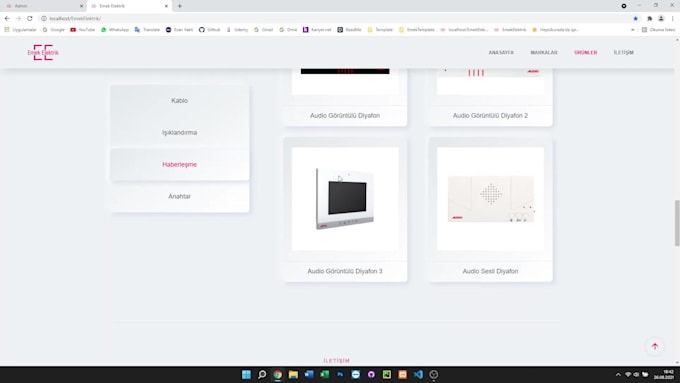The height and width of the screenshot is (383, 680).
Task: Open ÜRÜNLER in site navigation
Action: (x=585, y=52)
